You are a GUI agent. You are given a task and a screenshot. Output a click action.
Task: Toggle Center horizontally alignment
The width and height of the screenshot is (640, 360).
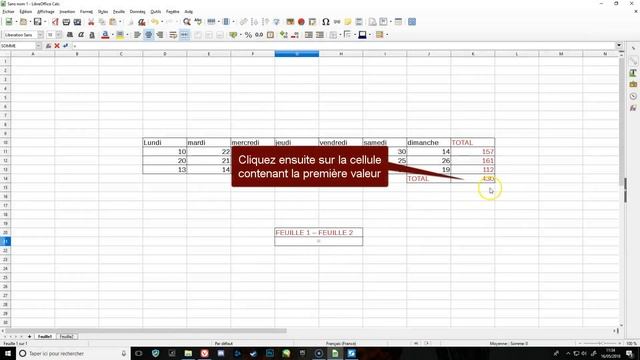pos(149,35)
